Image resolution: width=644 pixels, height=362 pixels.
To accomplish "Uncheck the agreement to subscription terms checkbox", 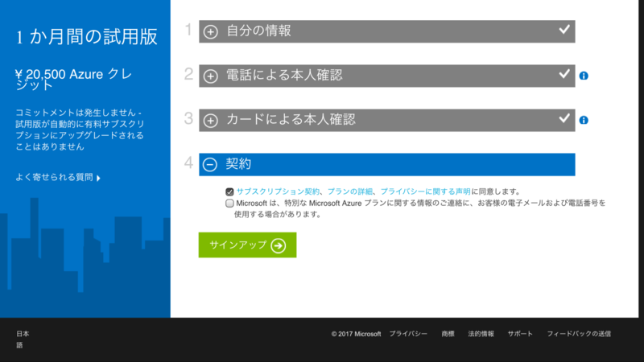I will (229, 191).
